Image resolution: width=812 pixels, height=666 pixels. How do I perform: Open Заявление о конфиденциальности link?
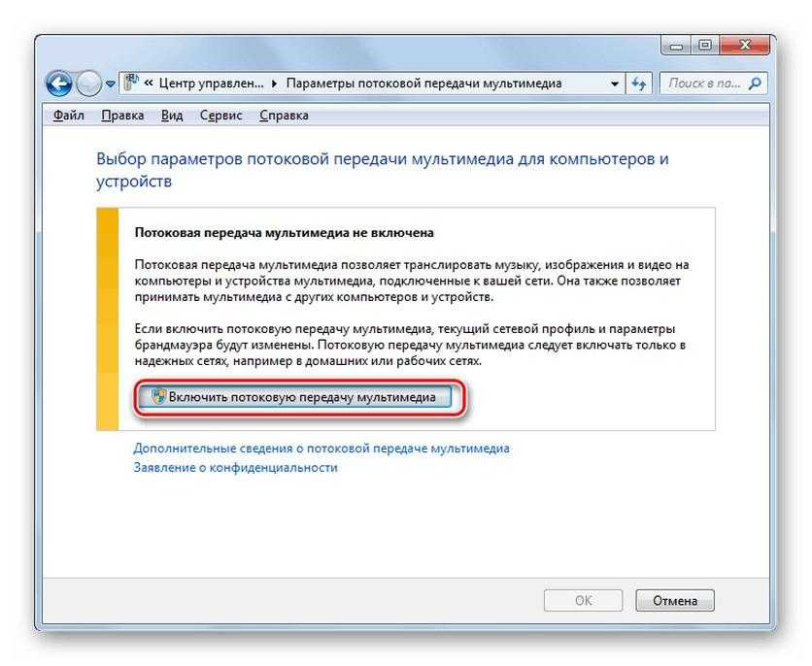pos(236,467)
